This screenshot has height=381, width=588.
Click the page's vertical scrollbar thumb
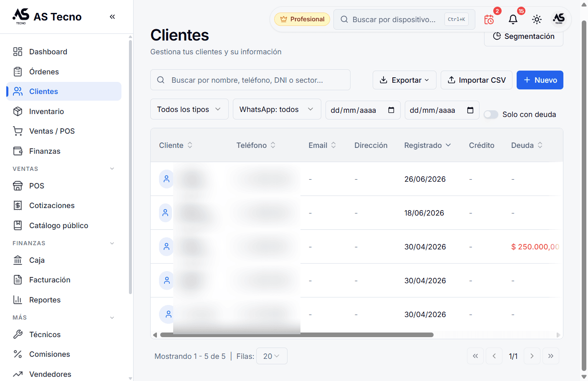(584, 195)
